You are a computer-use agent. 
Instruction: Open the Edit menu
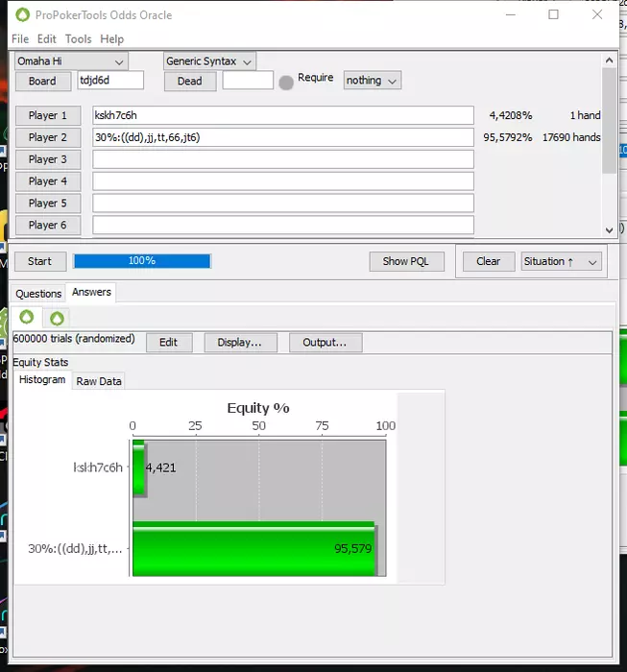pyautogui.click(x=47, y=39)
